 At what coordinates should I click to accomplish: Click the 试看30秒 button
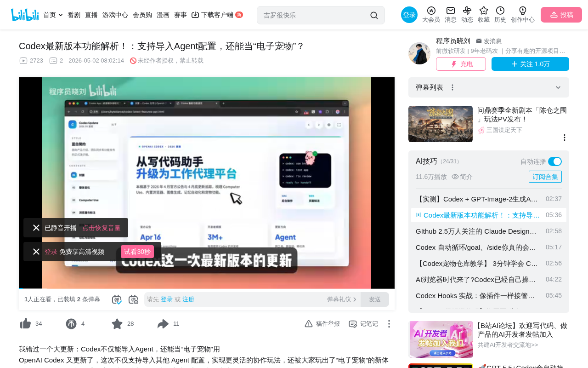[x=137, y=252]
